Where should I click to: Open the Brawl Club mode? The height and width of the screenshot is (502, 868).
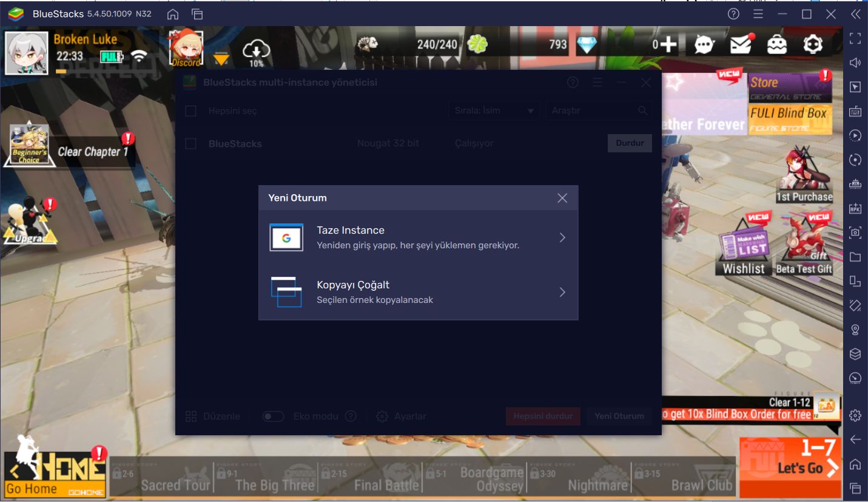click(683, 478)
